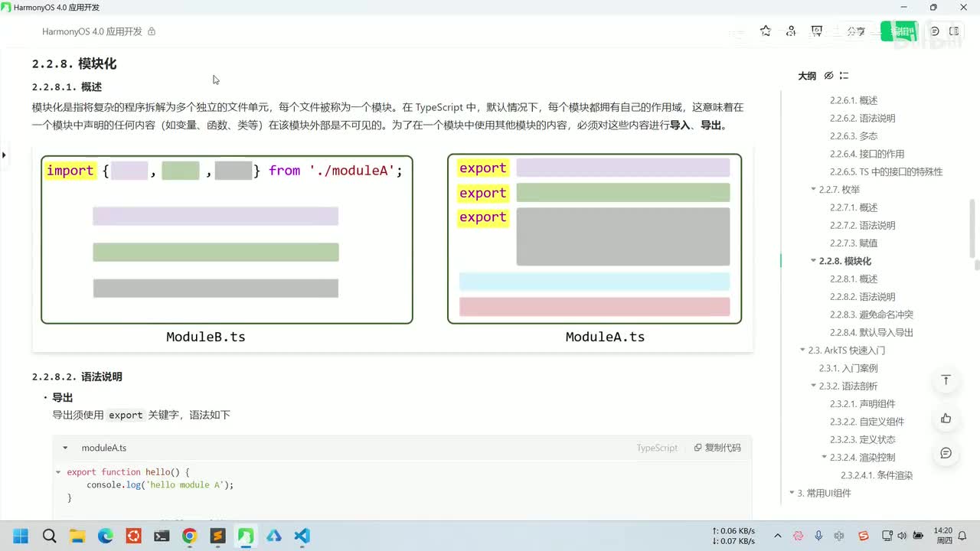Go to outline item 2.2.6.3. 多态

[x=854, y=136]
